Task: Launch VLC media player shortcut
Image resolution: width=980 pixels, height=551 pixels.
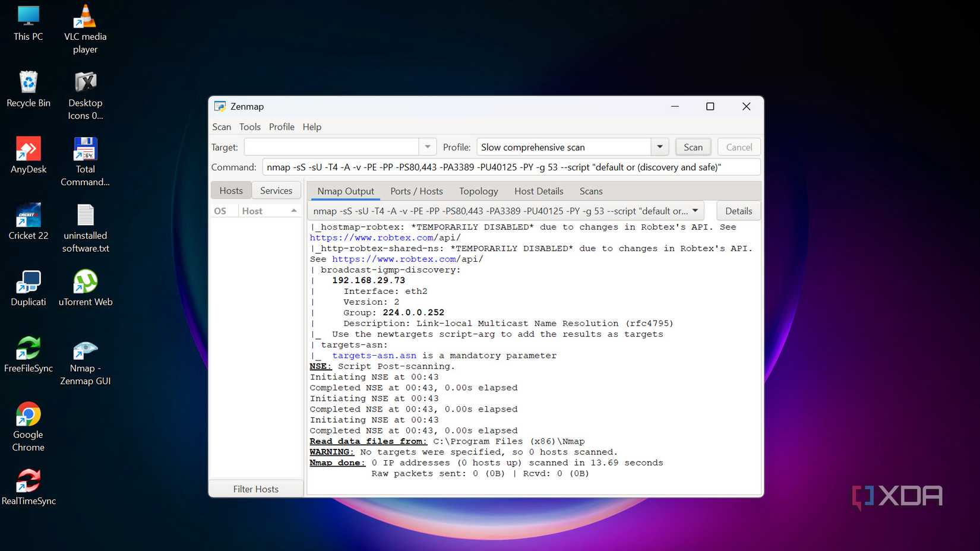Action: pos(86,30)
